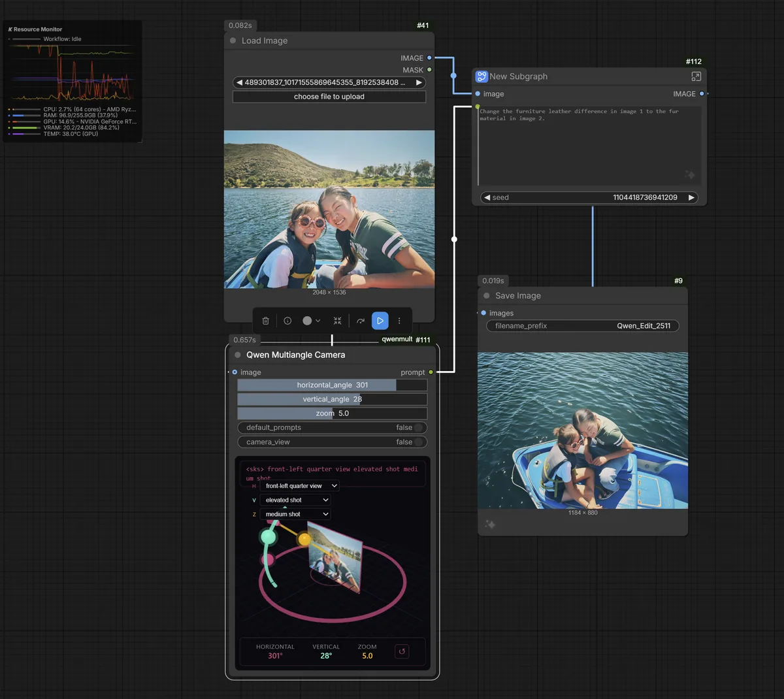Enter the subgraph via the expand icon
Image resolution: width=784 pixels, height=699 pixels.
[696, 76]
